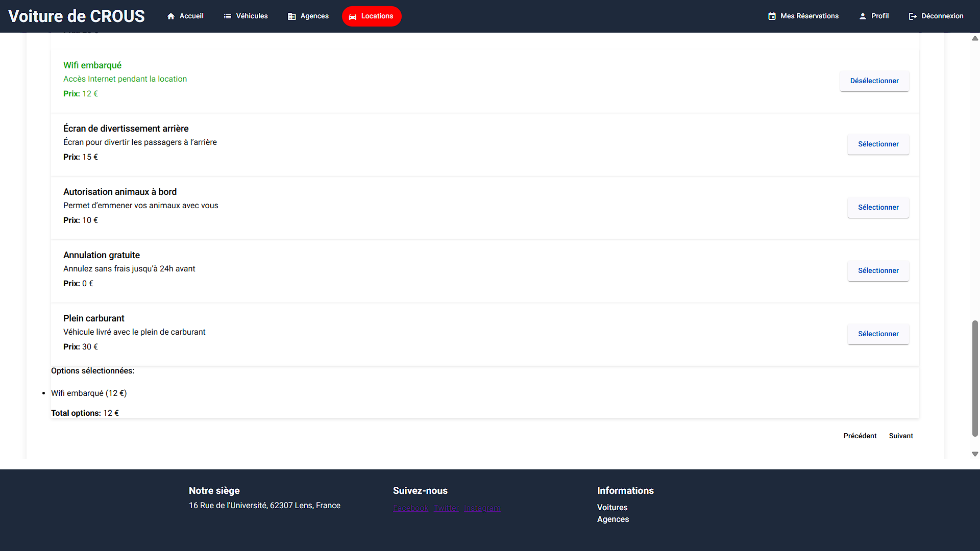Image resolution: width=980 pixels, height=551 pixels.
Task: Click the person icon next to Profil
Action: 863,16
